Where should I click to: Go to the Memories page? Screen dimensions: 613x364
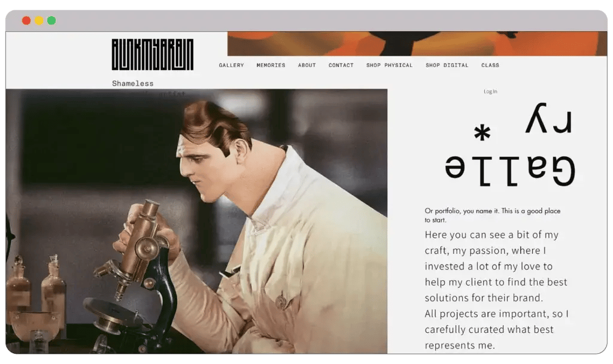coord(271,65)
